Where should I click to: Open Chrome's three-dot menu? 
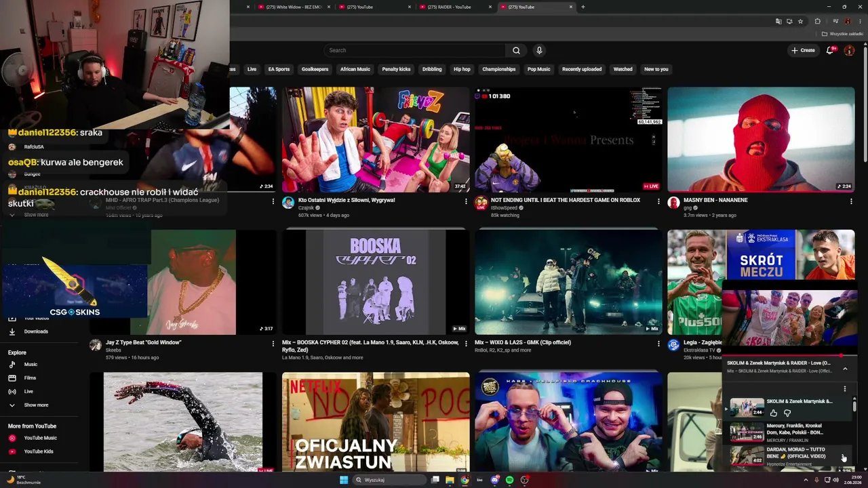(859, 21)
